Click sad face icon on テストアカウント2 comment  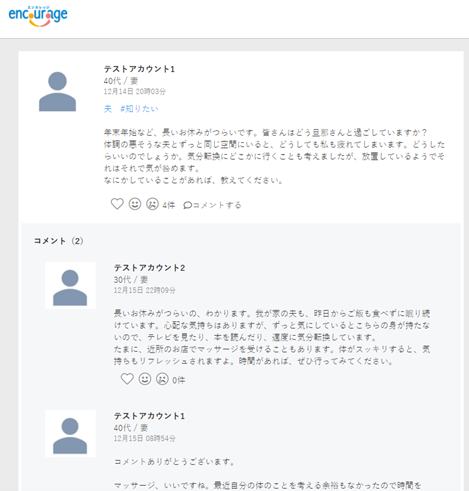(x=162, y=379)
